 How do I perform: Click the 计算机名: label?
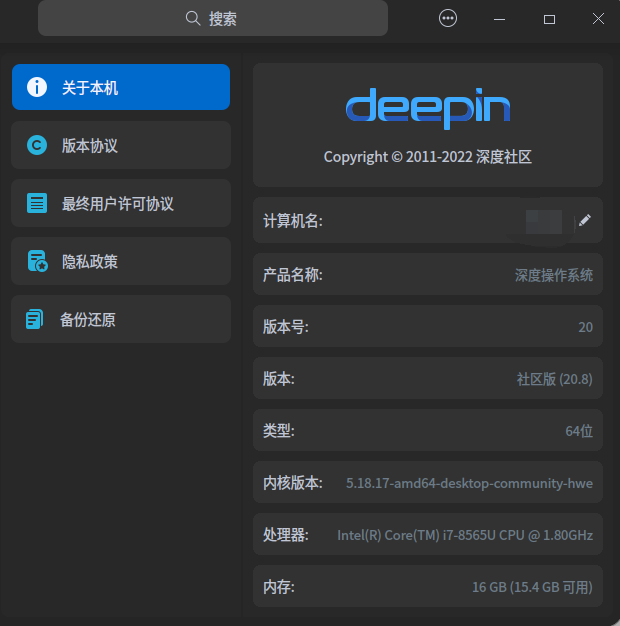pyautogui.click(x=293, y=221)
